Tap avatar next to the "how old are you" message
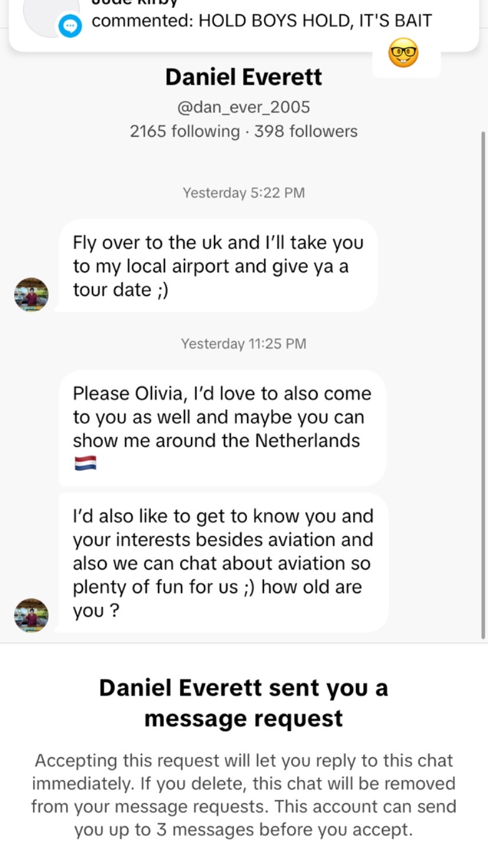Viewport: 488px width, 868px height. [x=31, y=616]
